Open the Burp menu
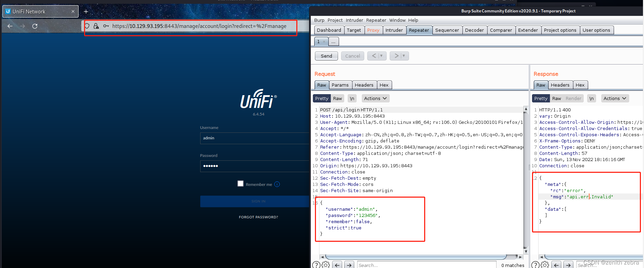The height and width of the screenshot is (268, 644). [x=319, y=20]
